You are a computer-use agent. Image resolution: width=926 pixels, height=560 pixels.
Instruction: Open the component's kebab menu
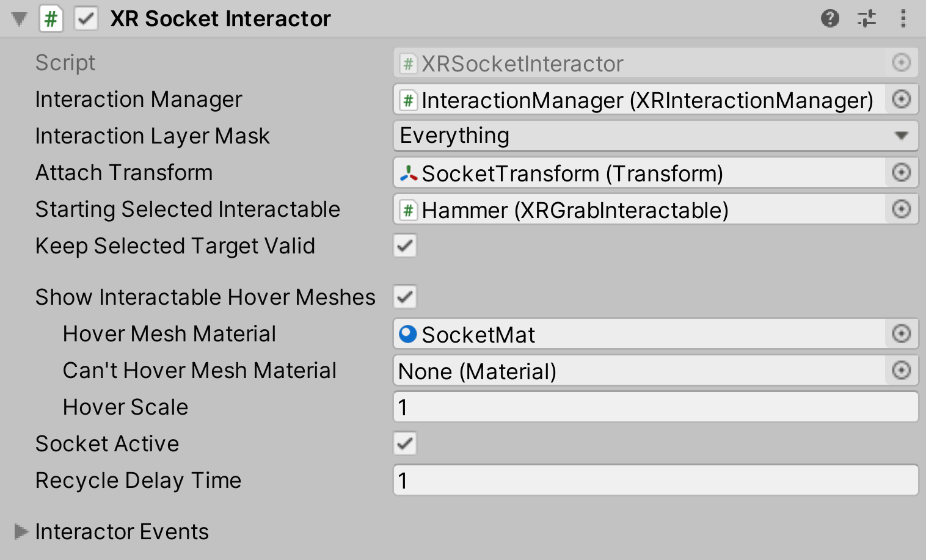pos(903,18)
